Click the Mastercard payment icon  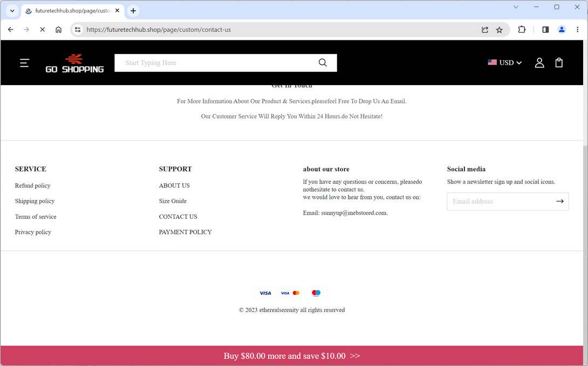(x=297, y=293)
